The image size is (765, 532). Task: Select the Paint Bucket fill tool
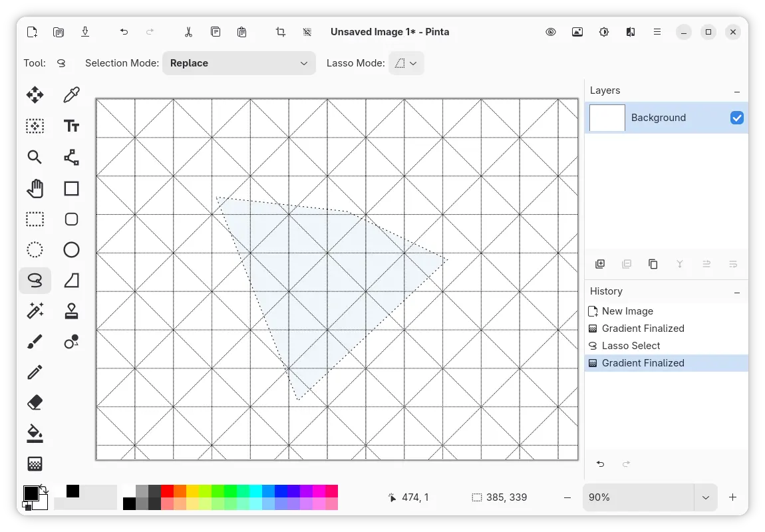pos(35,434)
